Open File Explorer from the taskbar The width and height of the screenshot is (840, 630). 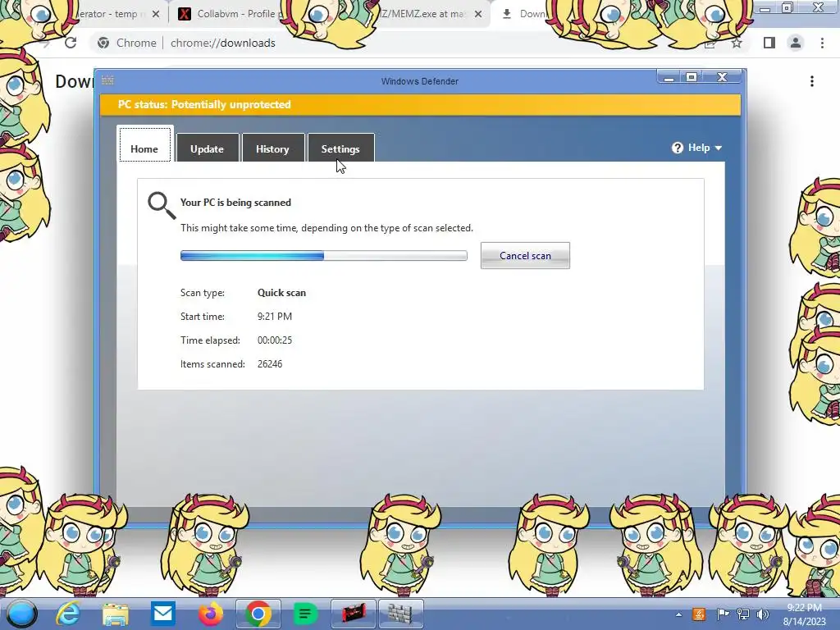pos(116,614)
